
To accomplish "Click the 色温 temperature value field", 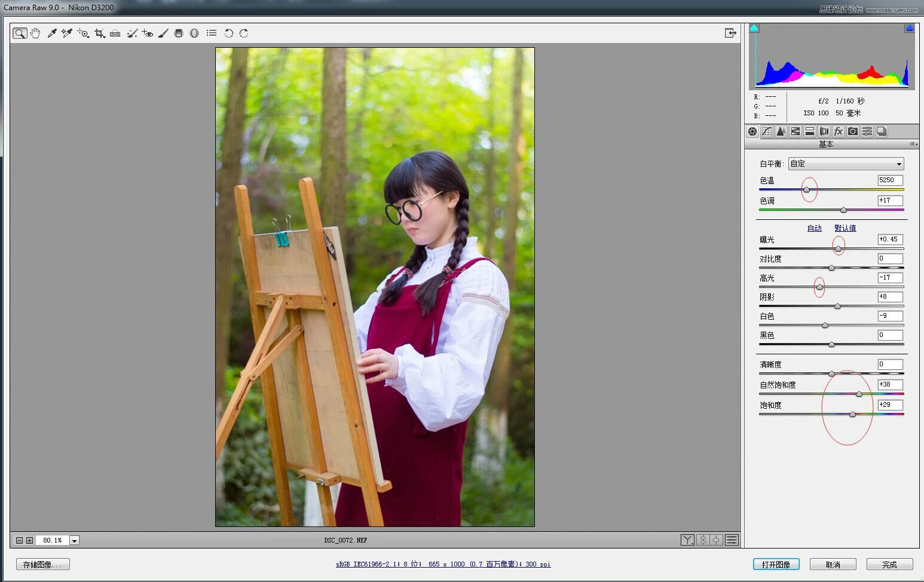I will (x=889, y=180).
